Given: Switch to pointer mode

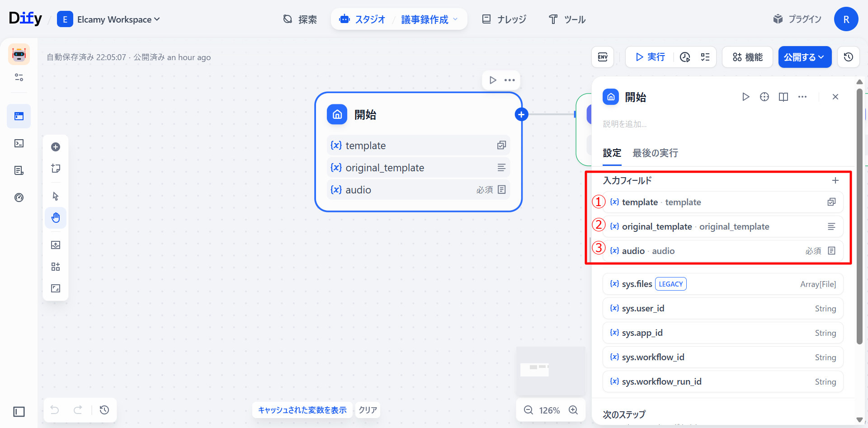Looking at the screenshot, I should [56, 196].
